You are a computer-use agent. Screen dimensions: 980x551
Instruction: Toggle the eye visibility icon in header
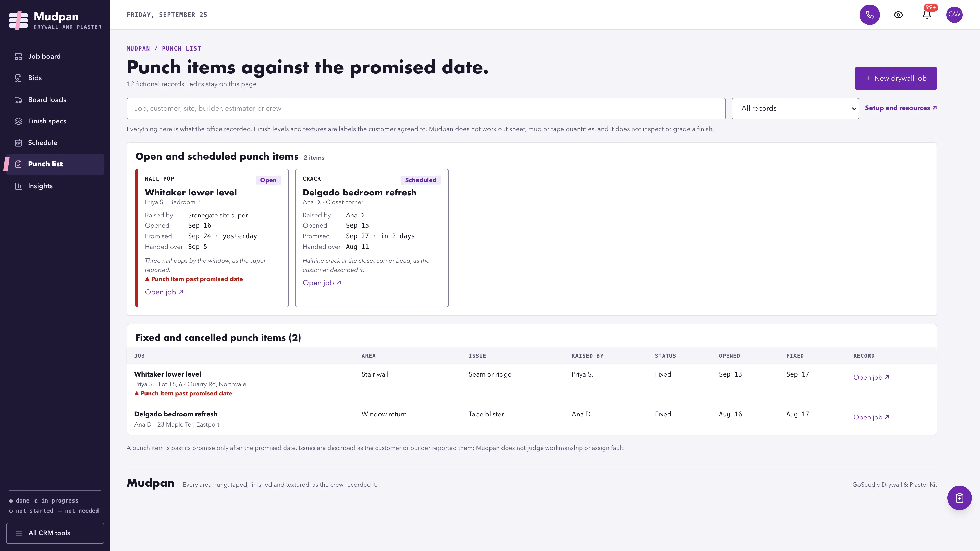click(898, 15)
